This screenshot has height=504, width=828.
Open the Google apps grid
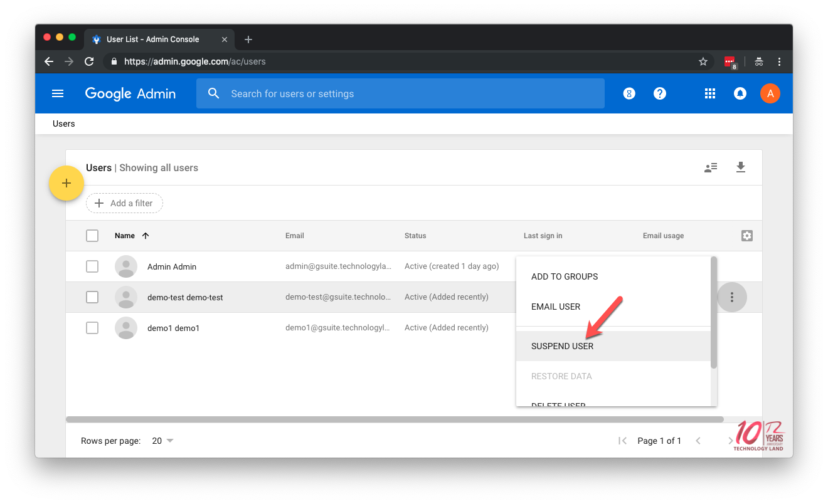click(x=709, y=93)
